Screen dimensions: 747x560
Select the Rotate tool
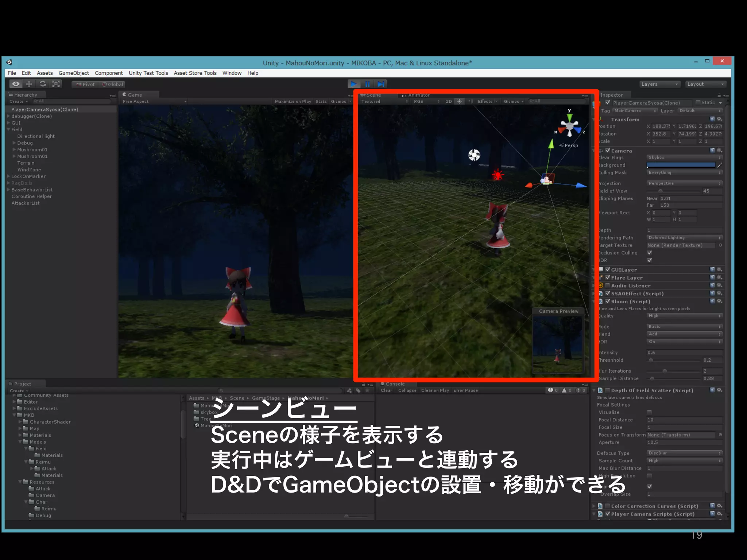point(42,84)
